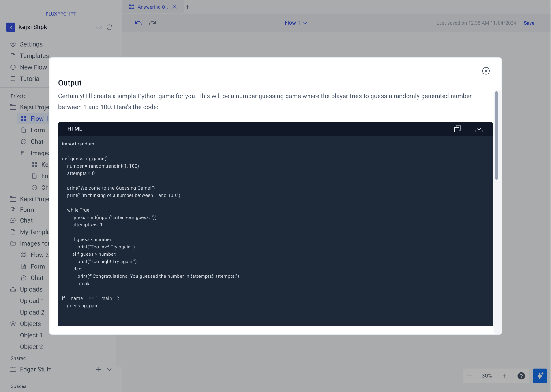Close the Output dialog
This screenshot has height=392, width=551.
486,71
